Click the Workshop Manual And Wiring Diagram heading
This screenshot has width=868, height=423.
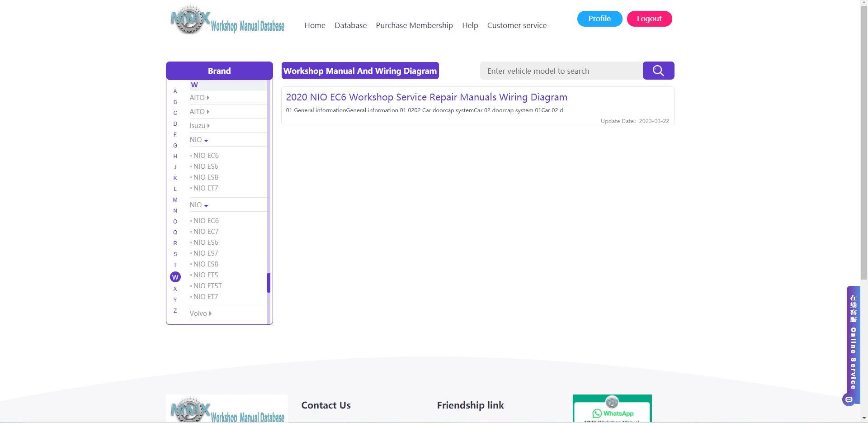point(360,71)
